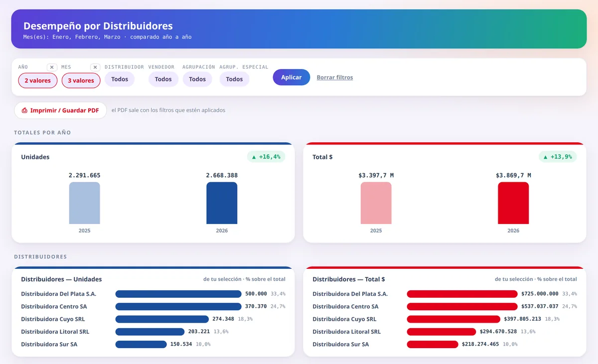Click the Distribuidores — Total $ card heading
The height and width of the screenshot is (364, 598).
point(349,279)
